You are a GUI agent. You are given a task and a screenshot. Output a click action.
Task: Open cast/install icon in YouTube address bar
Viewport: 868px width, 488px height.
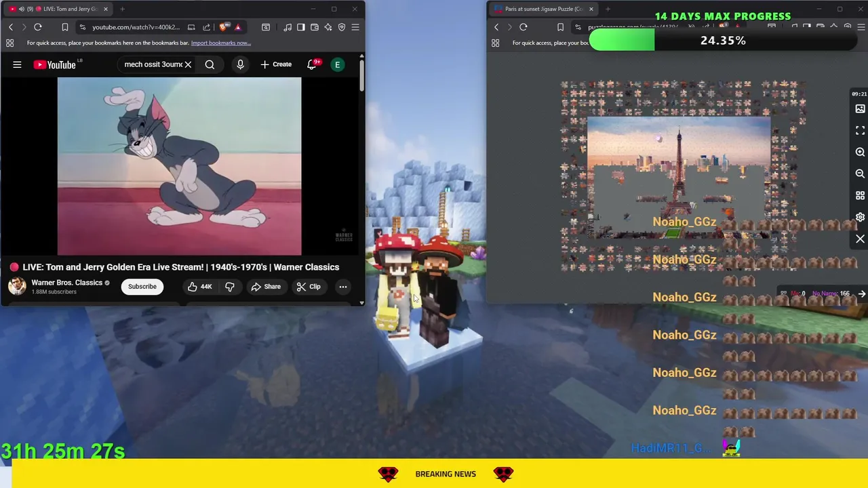tap(191, 27)
